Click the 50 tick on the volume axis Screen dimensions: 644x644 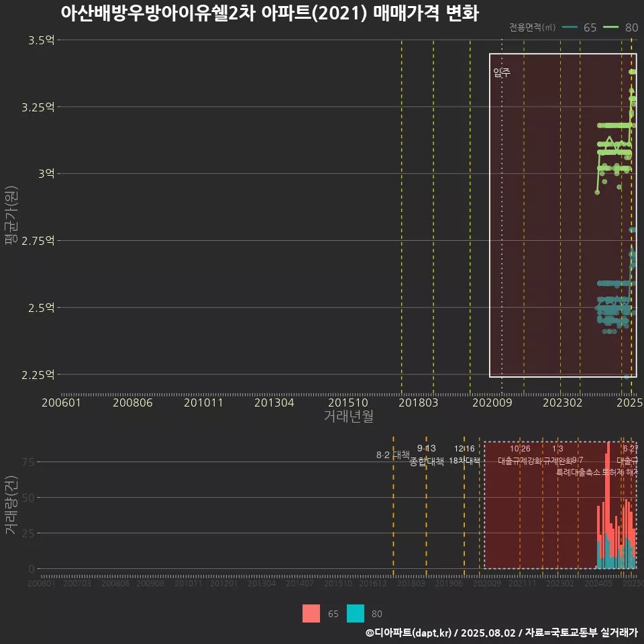coord(28,498)
